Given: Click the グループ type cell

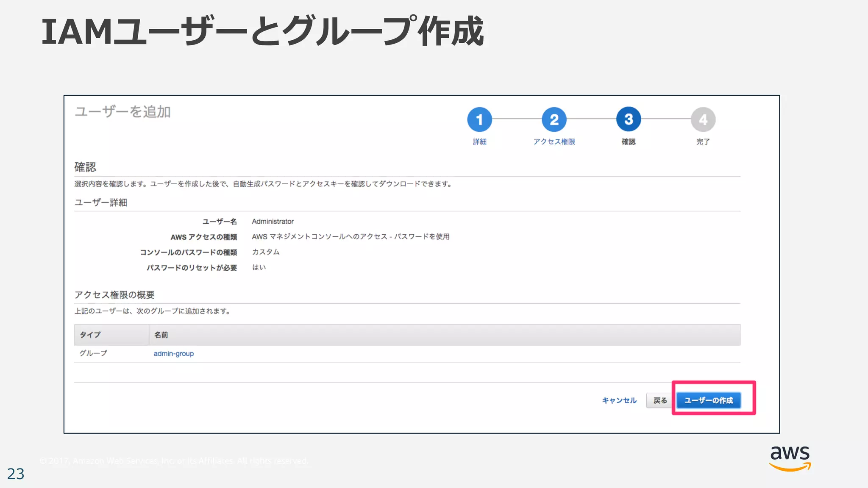Looking at the screenshot, I should pyautogui.click(x=93, y=353).
